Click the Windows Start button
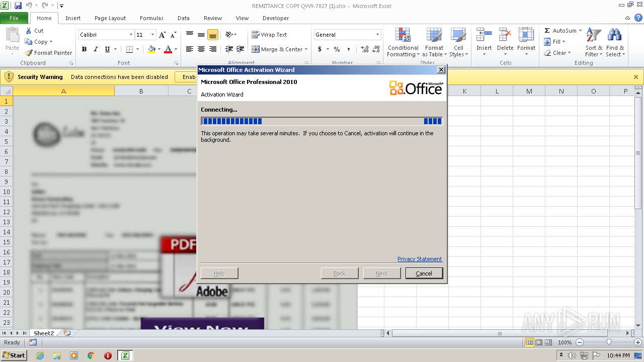This screenshot has width=644, height=362. (x=14, y=355)
